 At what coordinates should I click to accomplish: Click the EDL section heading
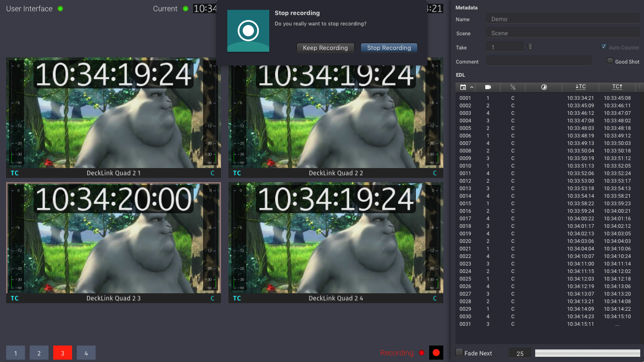pos(460,75)
